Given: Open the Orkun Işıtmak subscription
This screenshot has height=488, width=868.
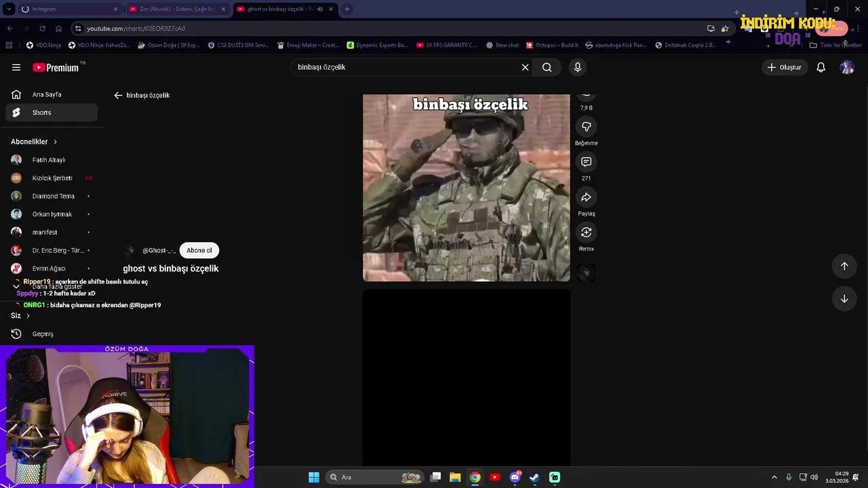Looking at the screenshot, I should (52, 214).
